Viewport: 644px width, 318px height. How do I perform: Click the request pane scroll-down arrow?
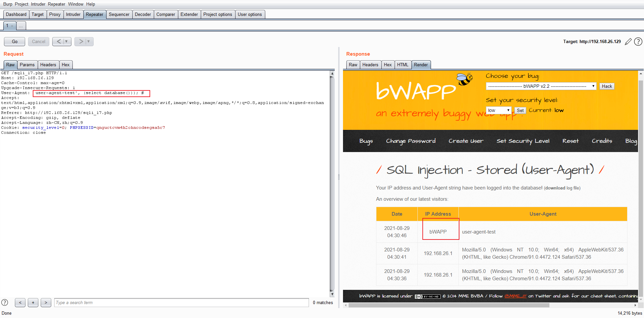coord(332,294)
